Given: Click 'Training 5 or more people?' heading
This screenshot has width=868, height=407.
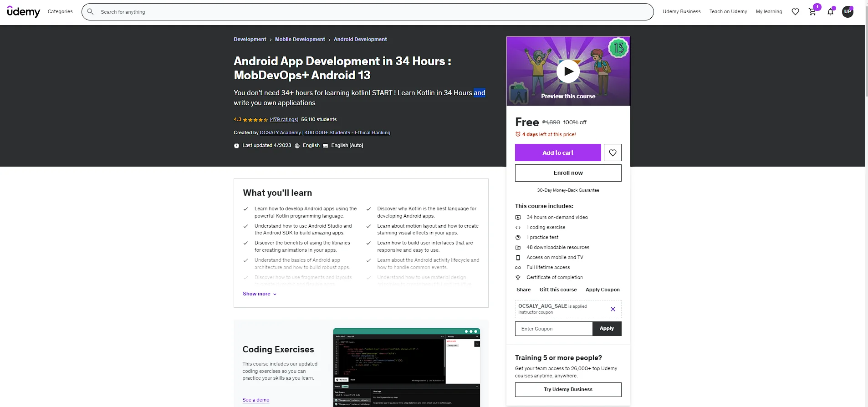Looking at the screenshot, I should click(x=558, y=358).
